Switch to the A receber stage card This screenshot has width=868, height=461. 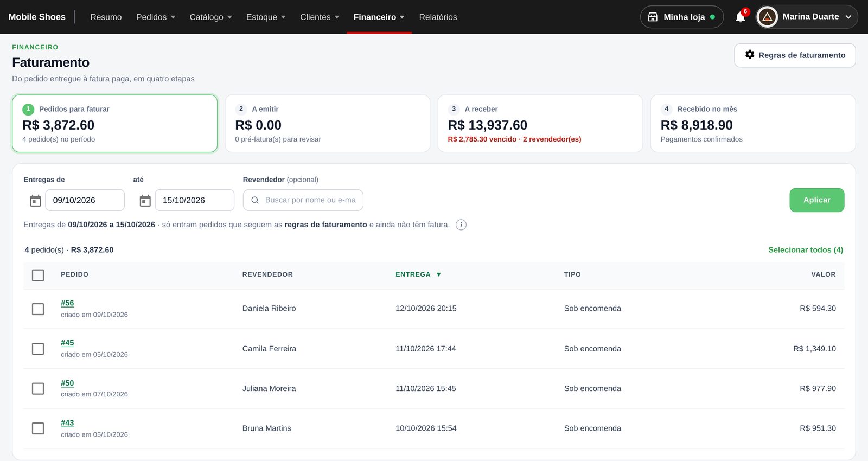pyautogui.click(x=540, y=124)
